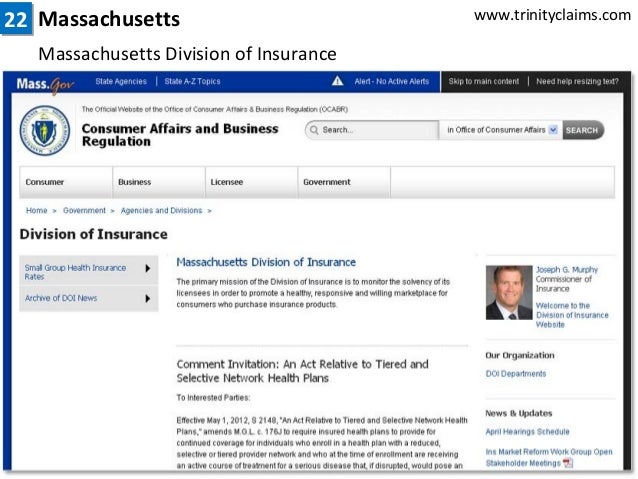Click Alert - No Active Alerts
The width and height of the screenshot is (638, 479).
pyautogui.click(x=391, y=81)
